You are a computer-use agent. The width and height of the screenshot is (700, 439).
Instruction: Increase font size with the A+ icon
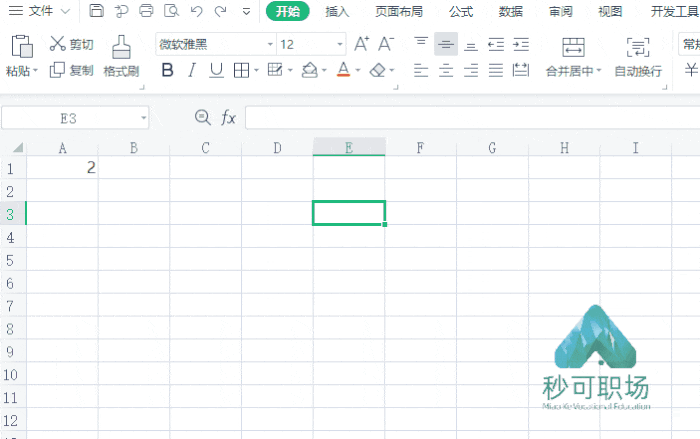click(x=361, y=44)
